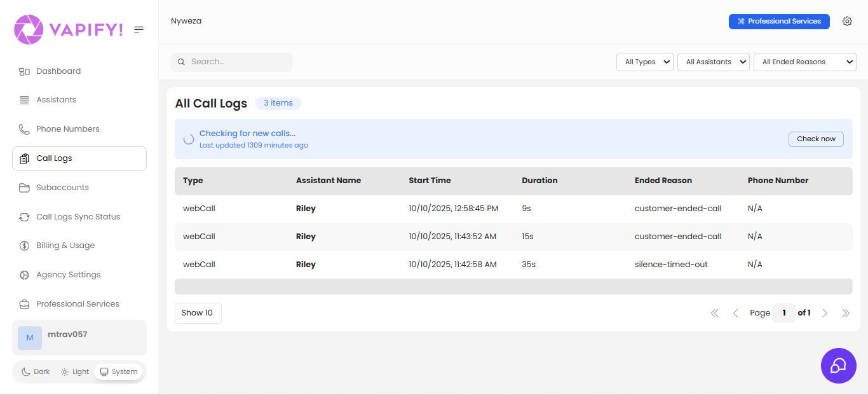
Task: Click the Check now button
Action: click(x=816, y=139)
